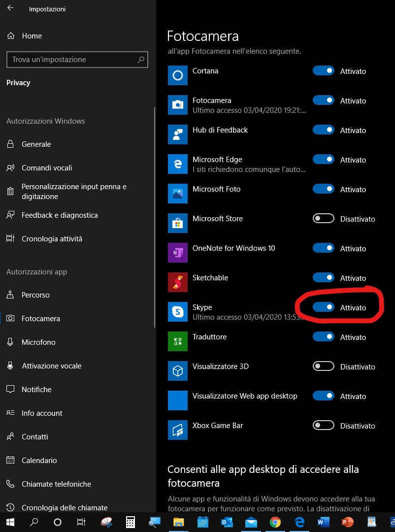Click the Cortana app icon
The image size is (395, 532).
pos(177,75)
